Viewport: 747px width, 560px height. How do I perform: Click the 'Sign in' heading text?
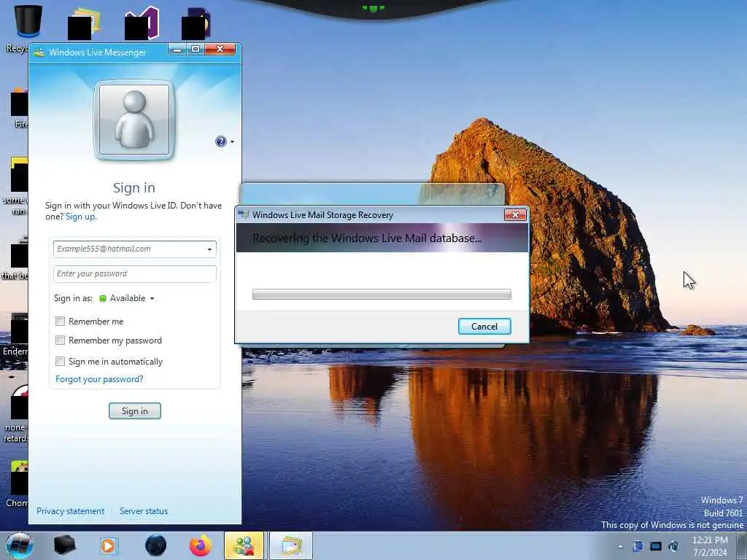click(x=134, y=187)
